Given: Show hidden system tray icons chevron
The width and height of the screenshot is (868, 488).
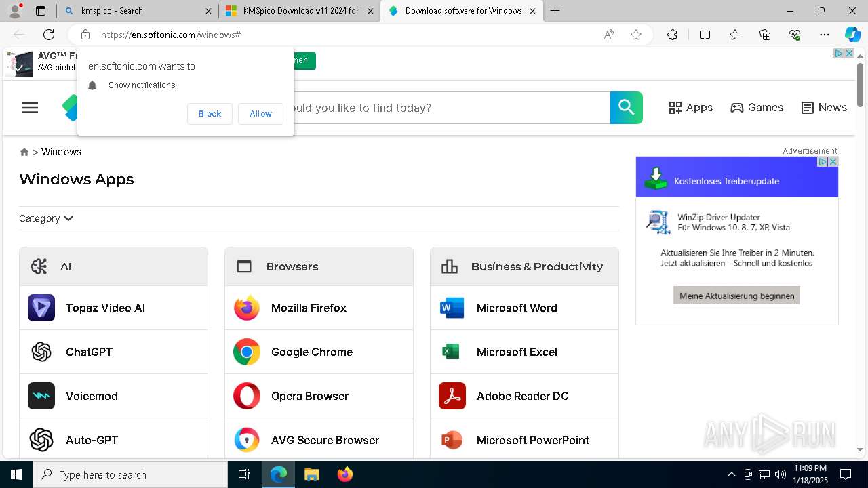Looking at the screenshot, I should click(x=731, y=474).
